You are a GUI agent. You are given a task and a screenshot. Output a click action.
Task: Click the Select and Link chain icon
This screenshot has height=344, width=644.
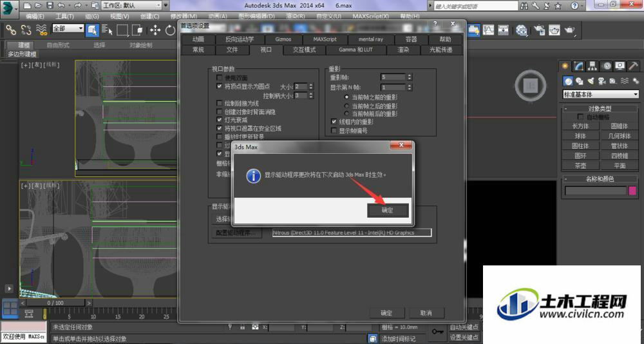[x=11, y=30]
